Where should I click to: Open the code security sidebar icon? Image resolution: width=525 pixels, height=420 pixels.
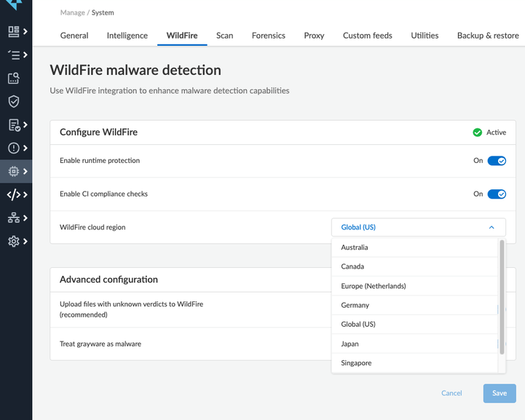tap(14, 195)
